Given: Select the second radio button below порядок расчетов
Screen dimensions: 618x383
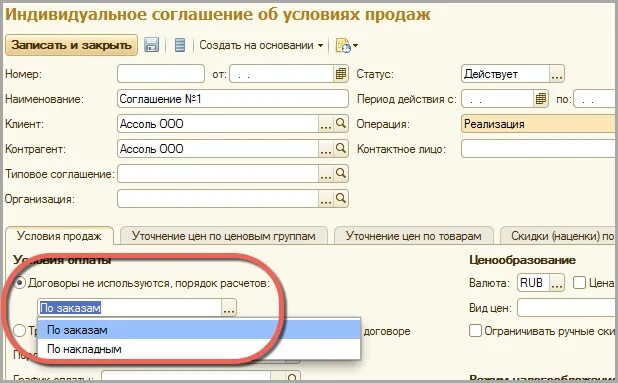Looking at the screenshot, I should coord(20,331).
